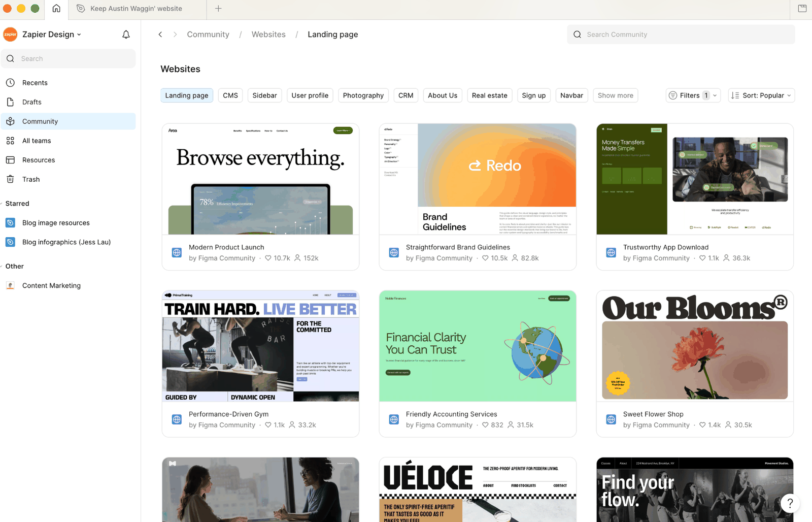812x522 pixels.
Task: Go to Websites breadcrumb
Action: 268,35
